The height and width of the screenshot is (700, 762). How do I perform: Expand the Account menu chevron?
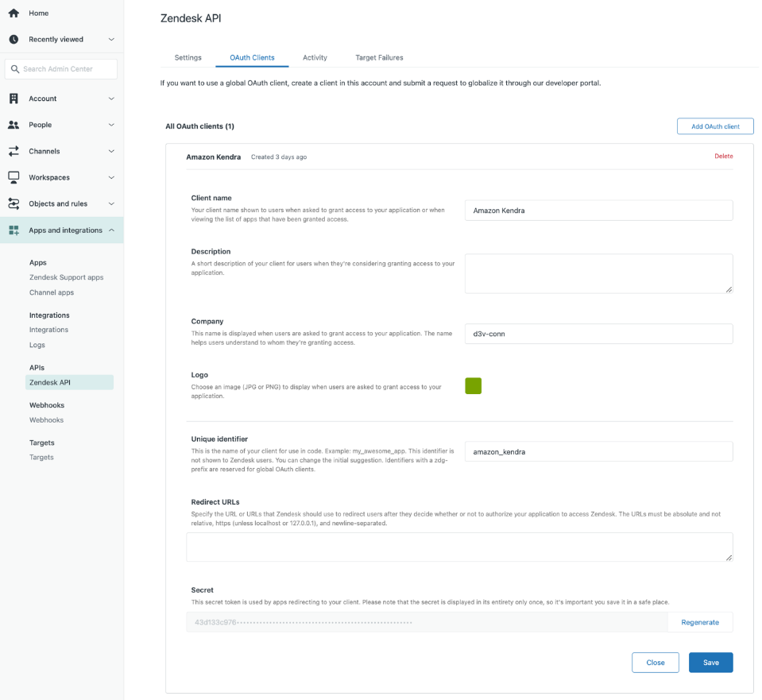click(111, 99)
